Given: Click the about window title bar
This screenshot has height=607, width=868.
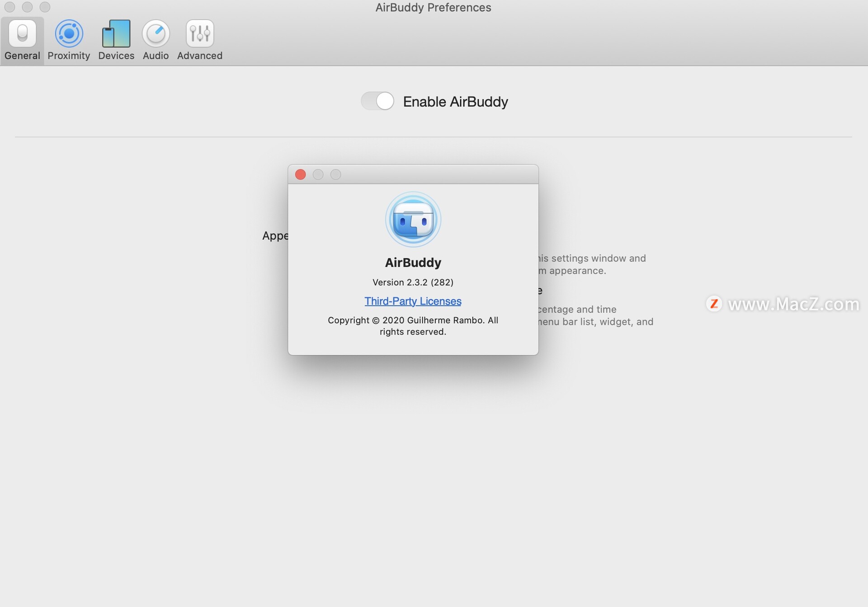Looking at the screenshot, I should click(413, 174).
